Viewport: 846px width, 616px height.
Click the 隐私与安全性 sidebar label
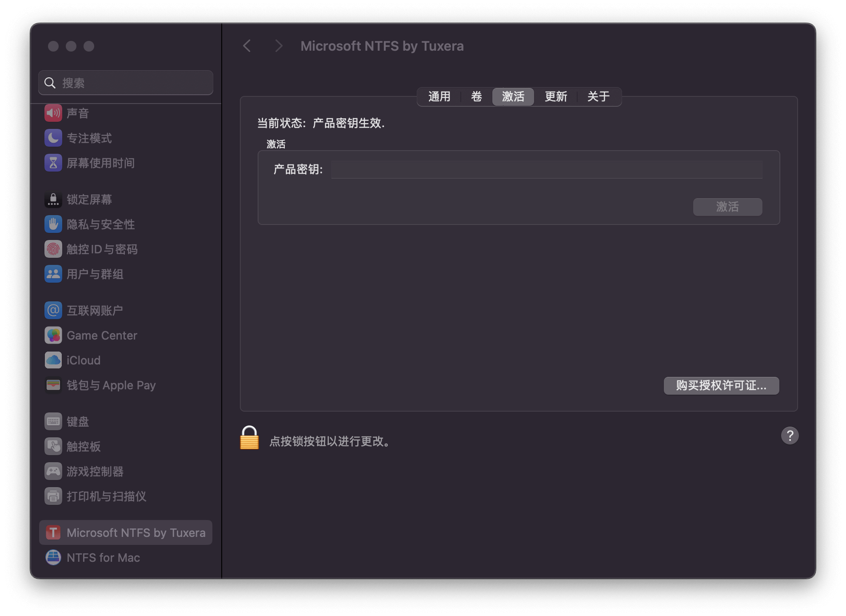[x=101, y=224]
